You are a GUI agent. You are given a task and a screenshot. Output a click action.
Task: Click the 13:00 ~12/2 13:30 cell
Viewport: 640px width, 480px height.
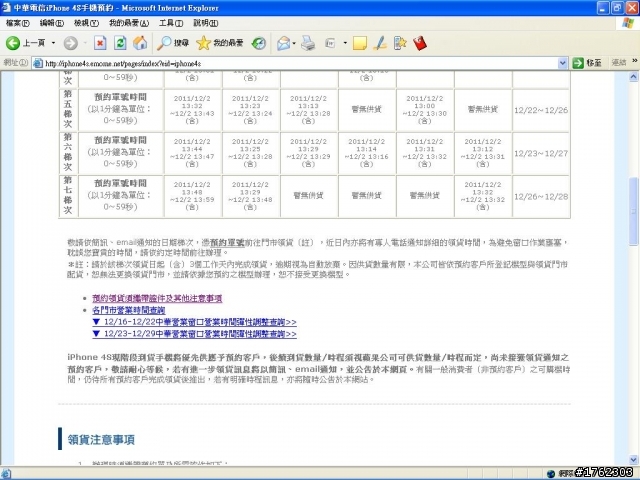point(424,110)
